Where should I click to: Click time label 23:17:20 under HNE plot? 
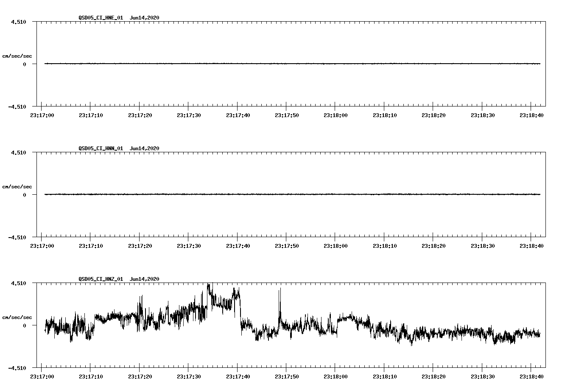[x=140, y=115]
